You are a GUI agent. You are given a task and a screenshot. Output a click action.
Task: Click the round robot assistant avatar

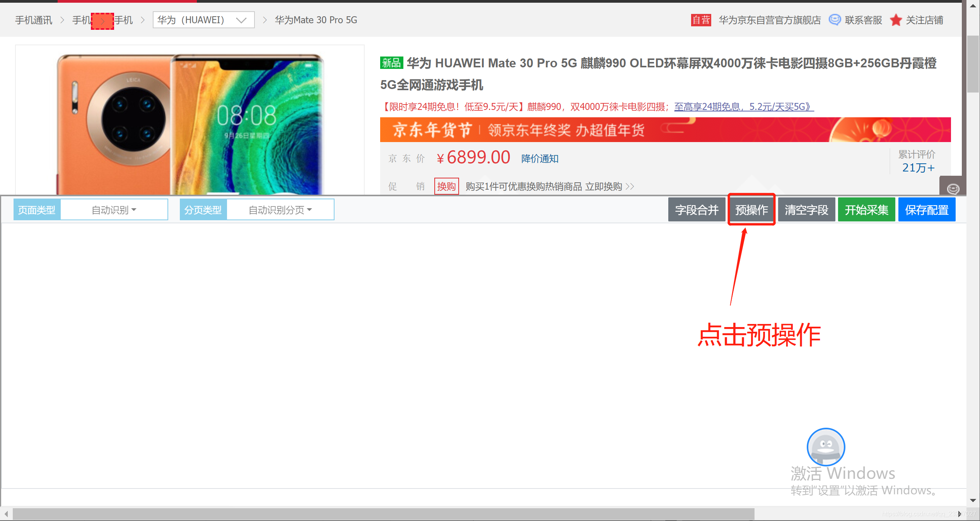tap(826, 447)
